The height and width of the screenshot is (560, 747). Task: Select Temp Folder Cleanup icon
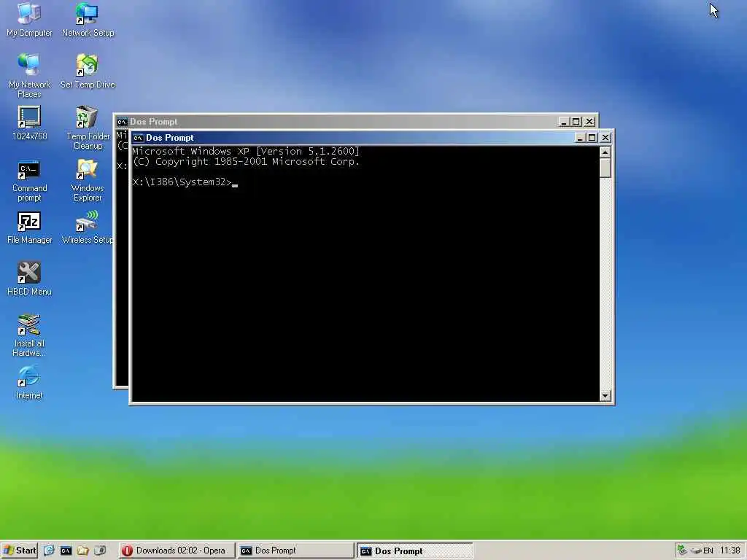point(88,128)
